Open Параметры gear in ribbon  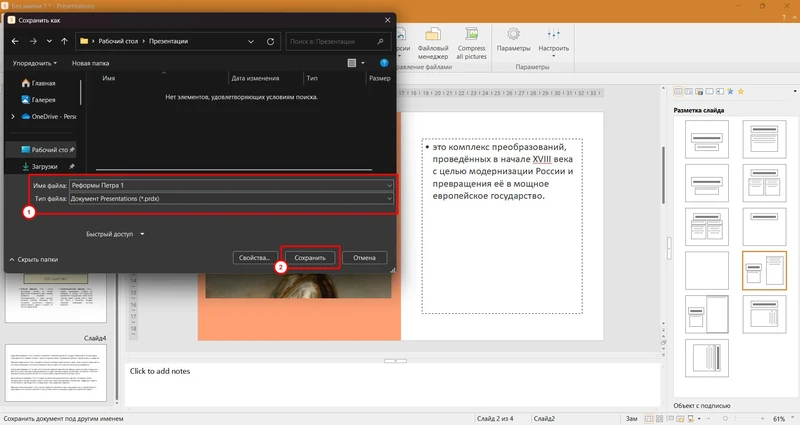pyautogui.click(x=513, y=40)
